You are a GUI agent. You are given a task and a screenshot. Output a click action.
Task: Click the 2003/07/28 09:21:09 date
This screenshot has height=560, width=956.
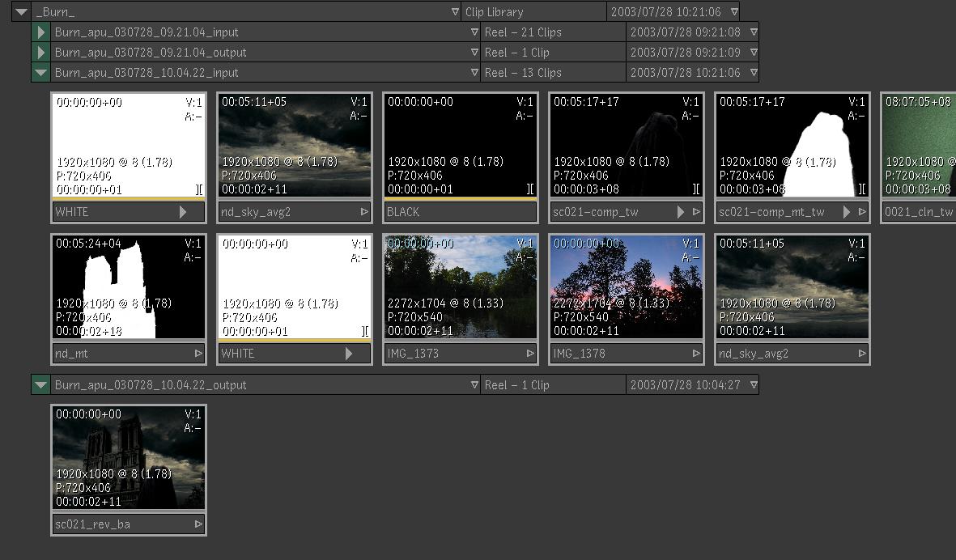(686, 53)
